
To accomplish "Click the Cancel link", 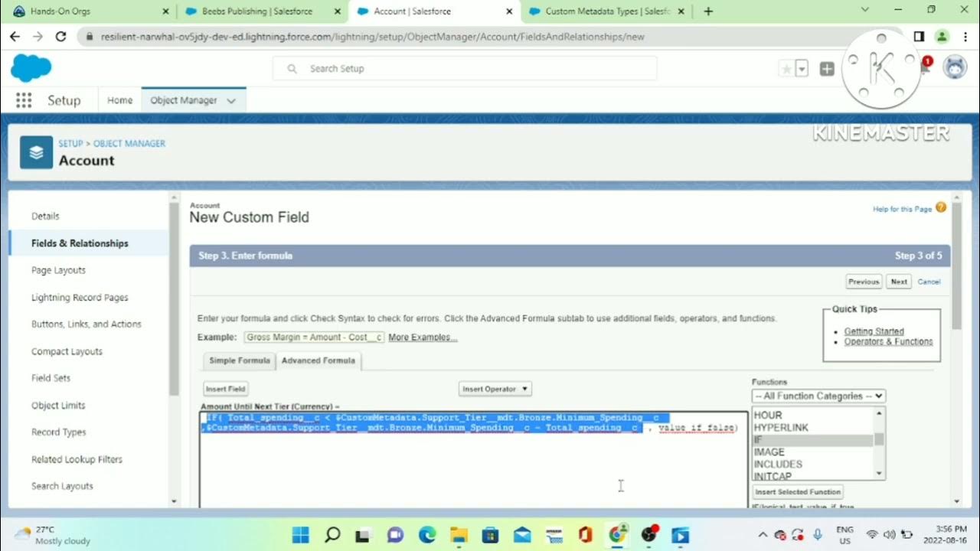I will click(929, 282).
